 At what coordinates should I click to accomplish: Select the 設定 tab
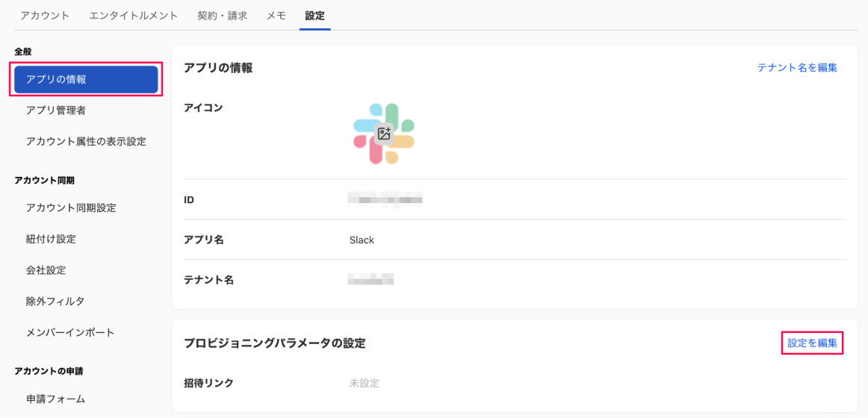click(x=314, y=16)
